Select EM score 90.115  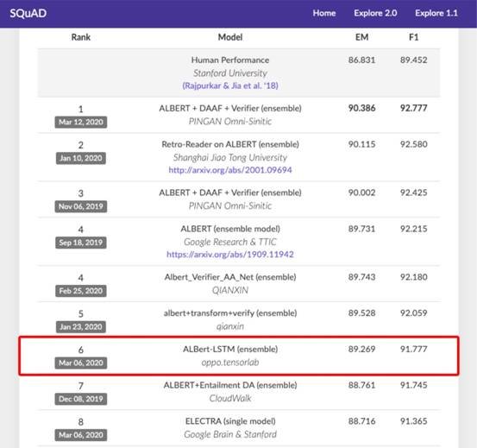(x=361, y=144)
